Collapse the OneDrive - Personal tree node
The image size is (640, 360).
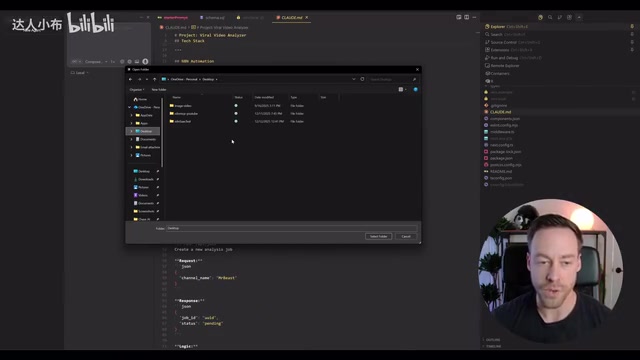130,107
